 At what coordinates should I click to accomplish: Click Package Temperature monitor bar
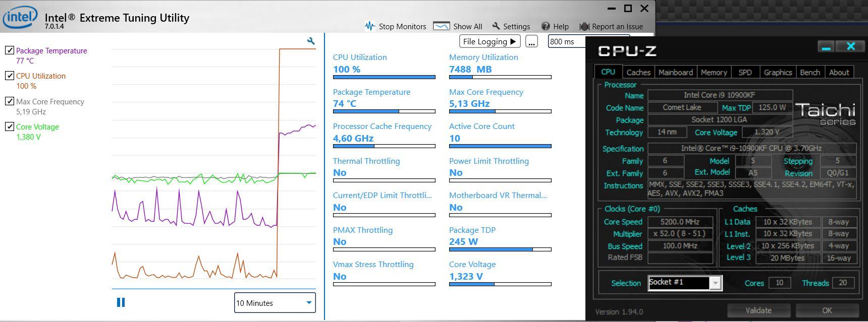tap(384, 111)
